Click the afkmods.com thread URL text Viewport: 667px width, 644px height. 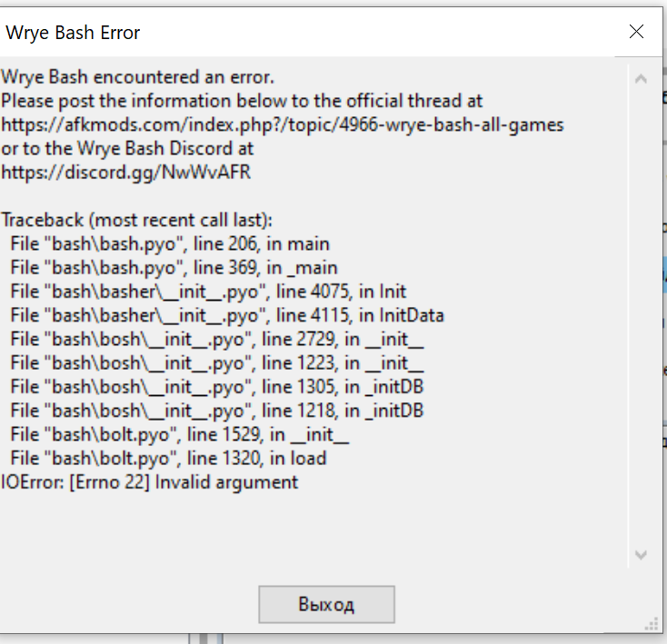click(282, 124)
